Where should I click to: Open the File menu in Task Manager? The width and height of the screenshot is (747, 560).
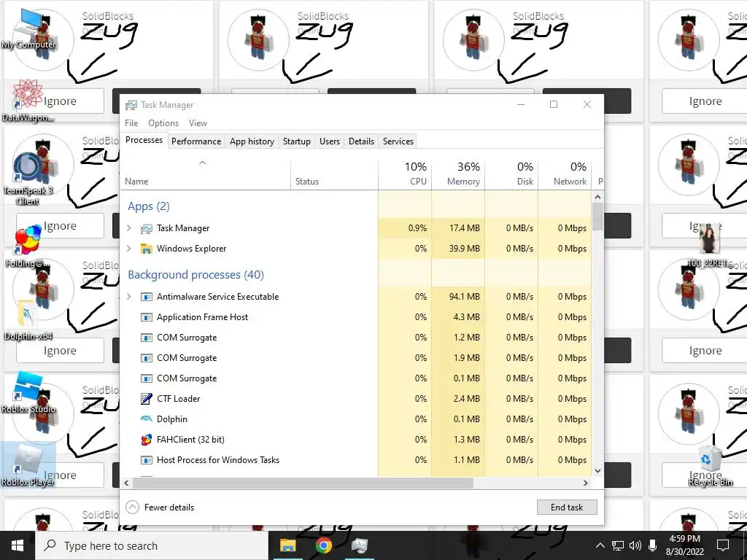131,122
